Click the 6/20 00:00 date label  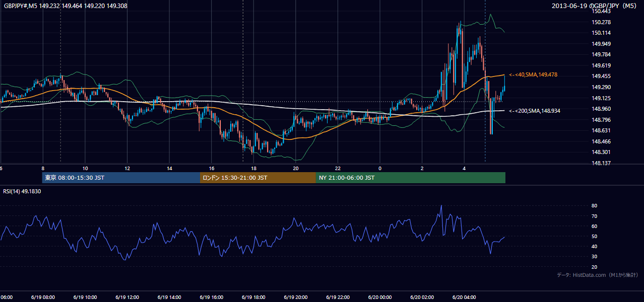pos(380,297)
